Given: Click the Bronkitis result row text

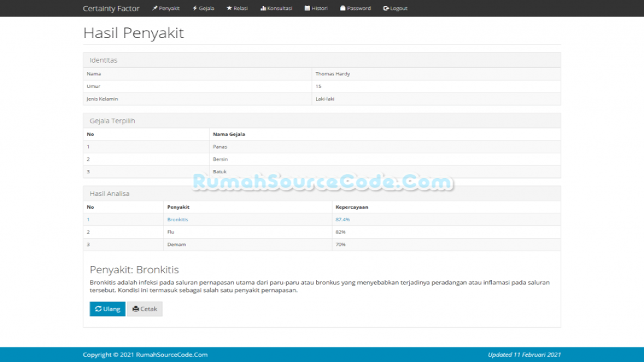Looking at the screenshot, I should (177, 219).
